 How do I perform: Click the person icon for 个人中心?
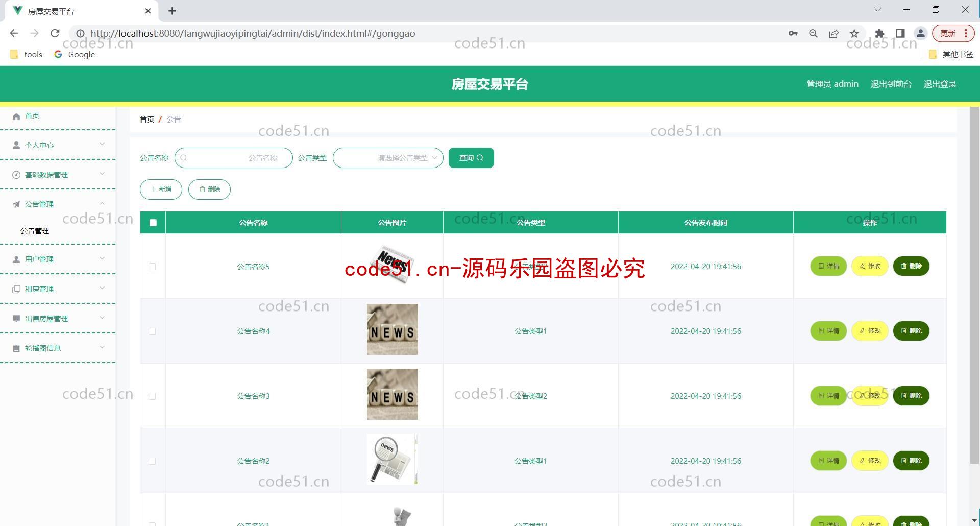tap(16, 146)
